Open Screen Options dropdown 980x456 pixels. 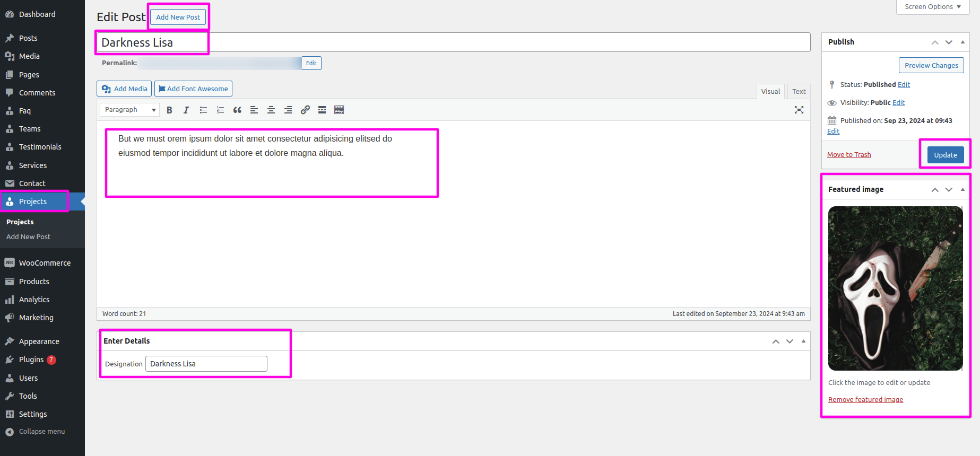[933, 7]
